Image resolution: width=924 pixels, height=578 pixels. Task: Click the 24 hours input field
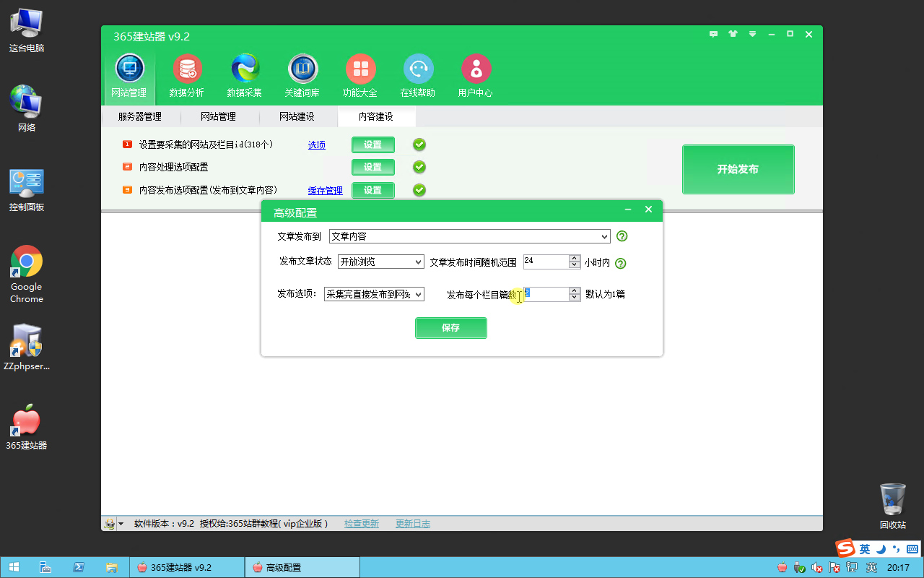tap(546, 262)
